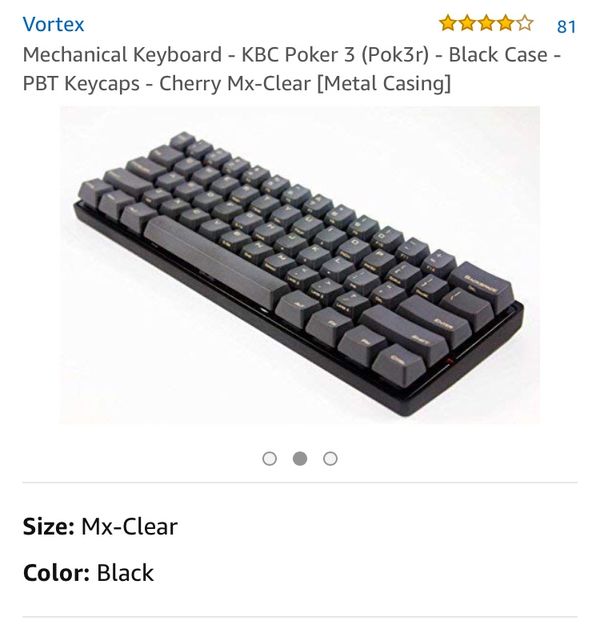Select the third image carousel dot
The width and height of the screenshot is (600, 644).
click(x=330, y=458)
